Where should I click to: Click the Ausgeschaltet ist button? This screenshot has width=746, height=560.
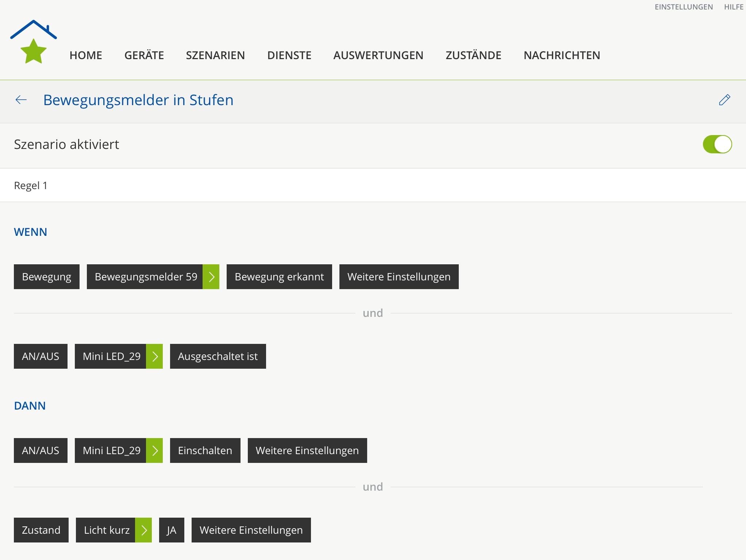point(218,356)
